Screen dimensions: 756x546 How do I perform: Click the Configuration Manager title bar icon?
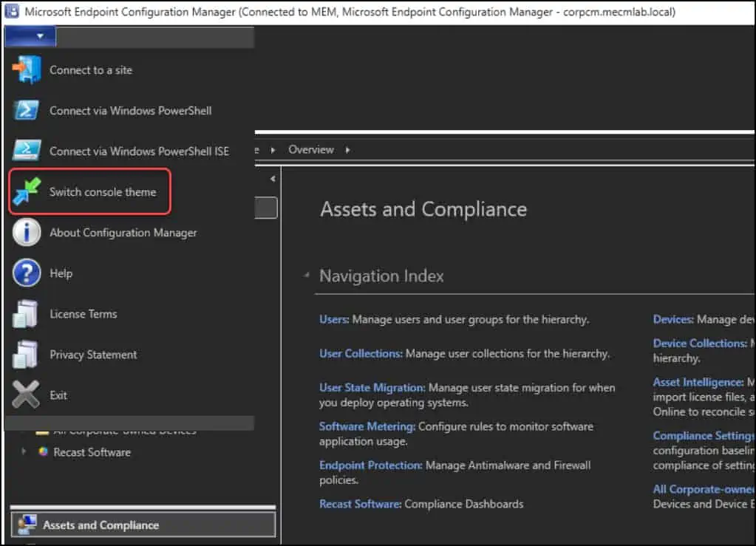click(11, 11)
